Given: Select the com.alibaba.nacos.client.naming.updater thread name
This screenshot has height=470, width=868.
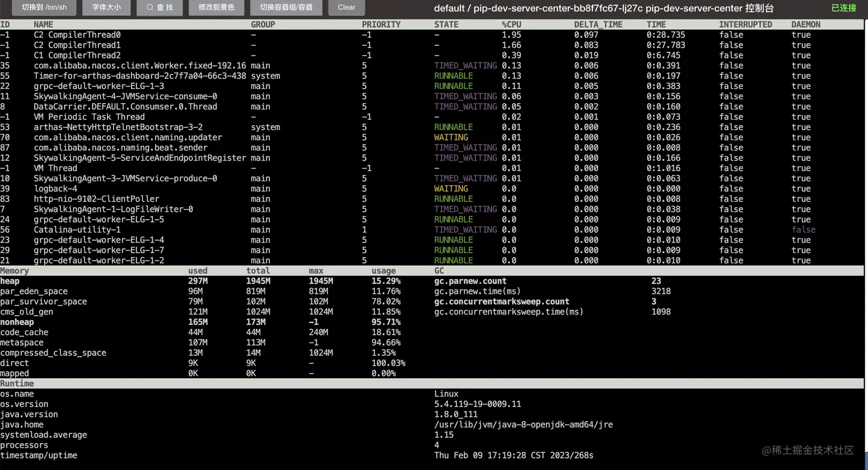Looking at the screenshot, I should point(127,138).
